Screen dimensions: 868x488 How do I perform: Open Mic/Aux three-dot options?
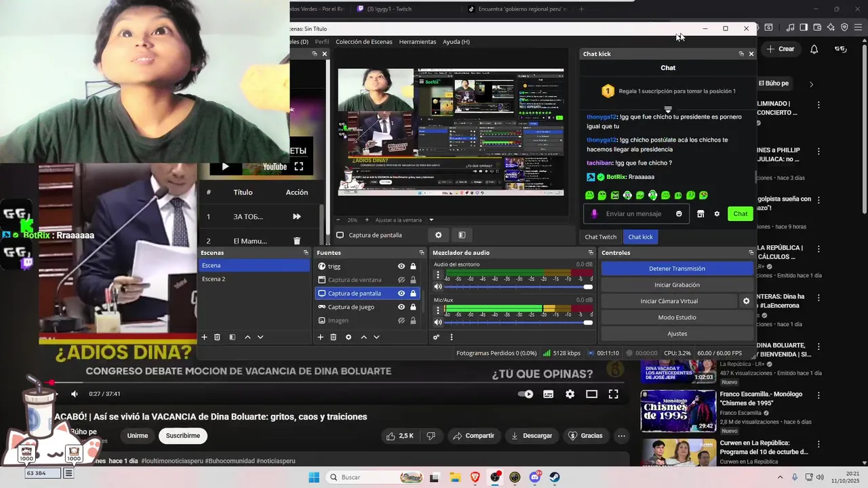point(438,310)
